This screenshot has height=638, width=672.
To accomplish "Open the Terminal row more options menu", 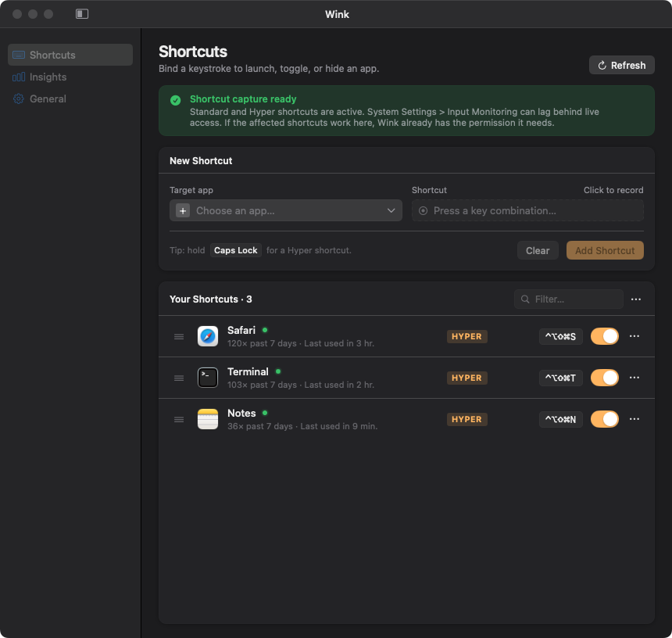I will (x=634, y=378).
